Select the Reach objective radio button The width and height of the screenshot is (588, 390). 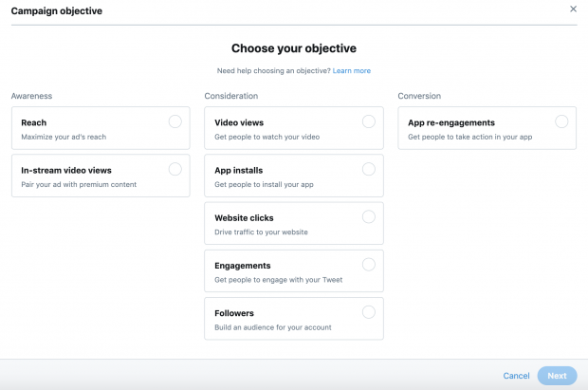point(175,121)
